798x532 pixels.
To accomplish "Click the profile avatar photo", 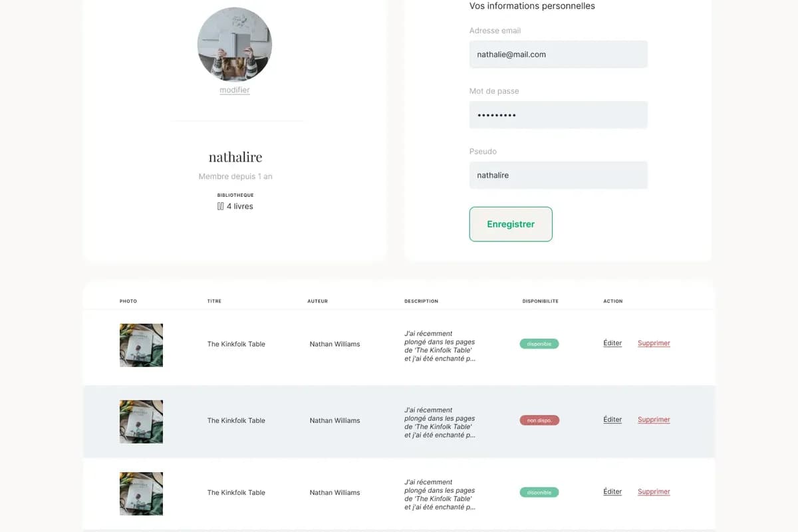I will click(x=235, y=45).
